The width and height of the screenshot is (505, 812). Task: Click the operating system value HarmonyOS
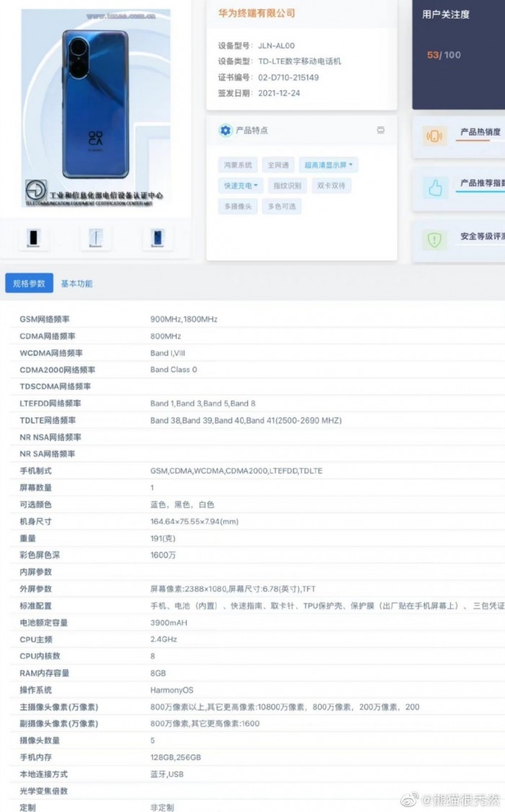tap(172, 690)
